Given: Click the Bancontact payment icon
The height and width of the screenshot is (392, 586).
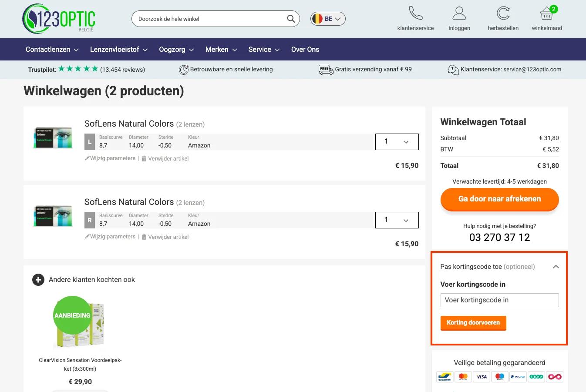Looking at the screenshot, I should click(445, 377).
